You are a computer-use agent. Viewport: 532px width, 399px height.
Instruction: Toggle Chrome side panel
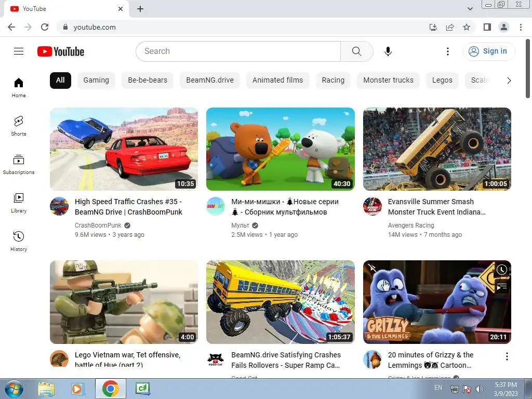click(x=487, y=27)
